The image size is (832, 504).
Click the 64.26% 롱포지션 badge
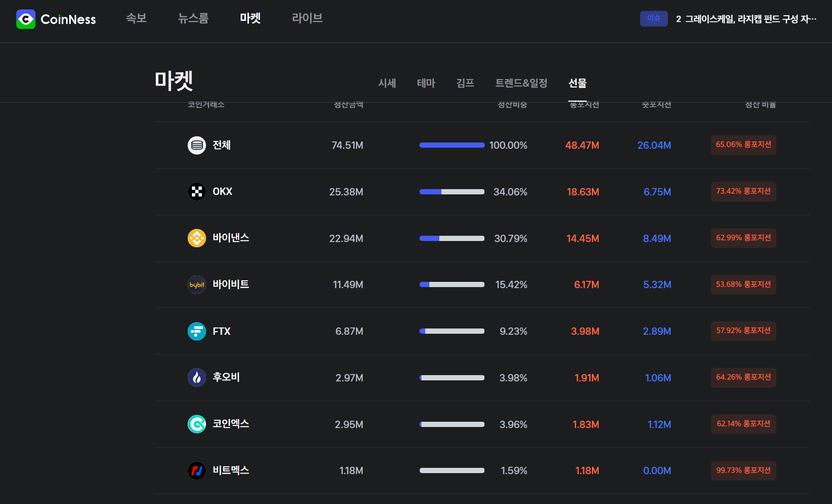tap(743, 378)
